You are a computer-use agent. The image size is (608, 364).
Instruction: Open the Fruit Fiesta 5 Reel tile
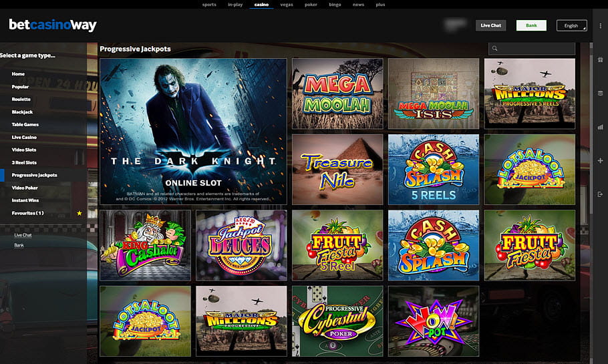(337, 245)
